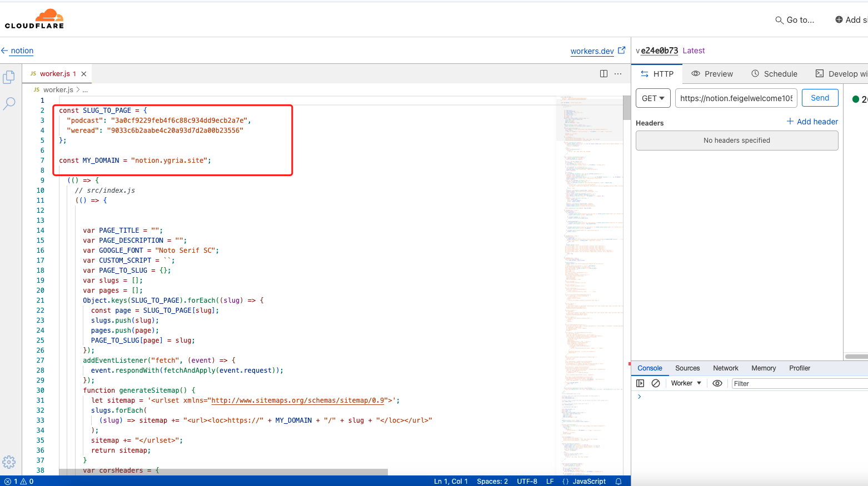Image resolution: width=868 pixels, height=486 pixels.
Task: Click Add header
Action: coord(812,122)
